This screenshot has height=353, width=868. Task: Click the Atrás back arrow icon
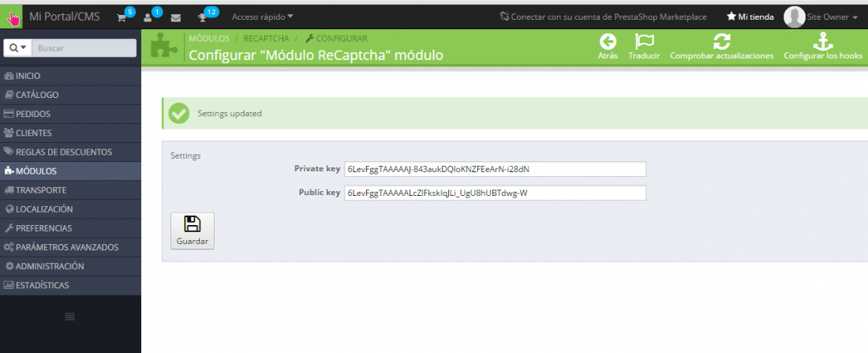click(x=608, y=42)
